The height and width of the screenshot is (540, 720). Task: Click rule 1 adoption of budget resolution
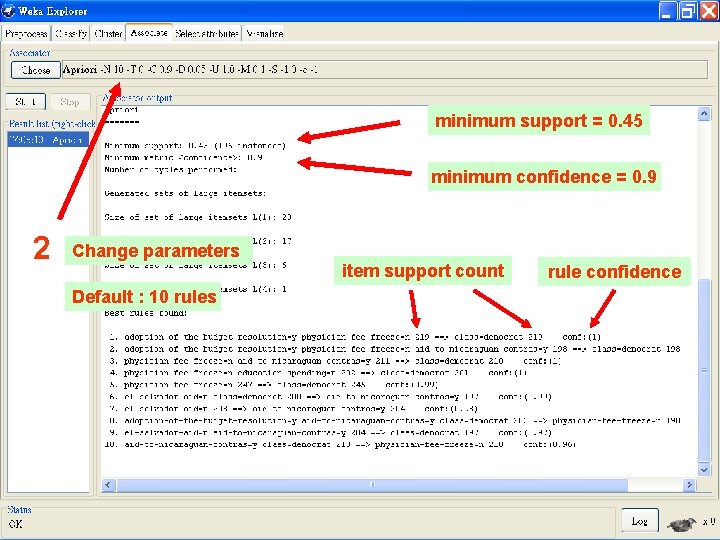click(x=355, y=337)
